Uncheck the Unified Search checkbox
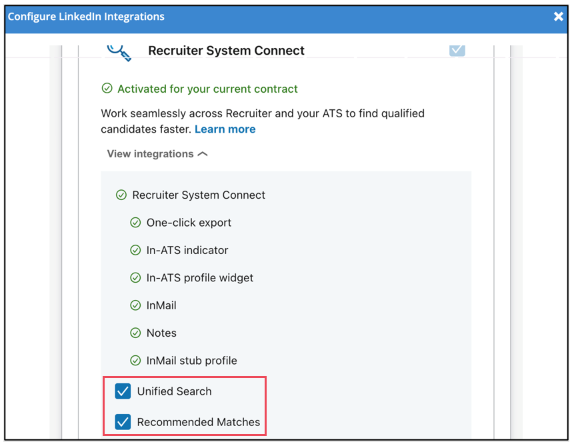 (x=123, y=391)
